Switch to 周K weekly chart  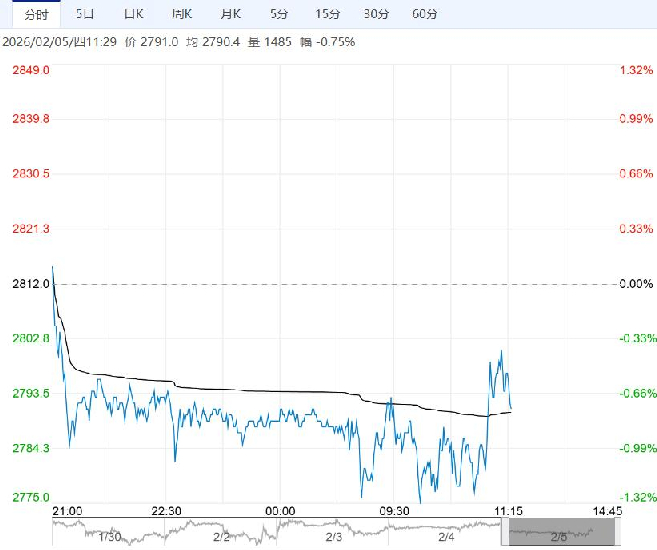coord(182,14)
